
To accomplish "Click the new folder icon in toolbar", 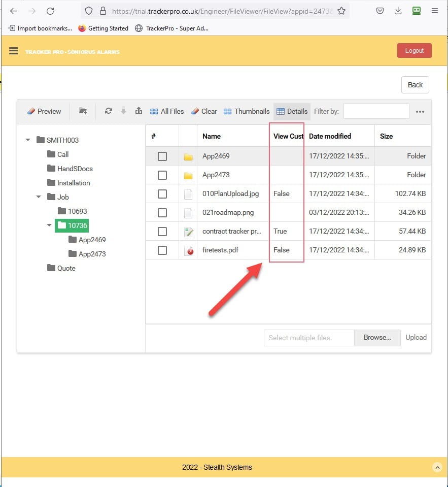I will point(83,111).
